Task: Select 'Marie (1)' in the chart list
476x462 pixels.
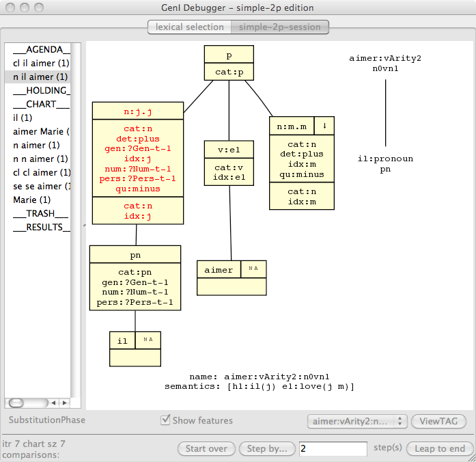Action: (x=32, y=200)
